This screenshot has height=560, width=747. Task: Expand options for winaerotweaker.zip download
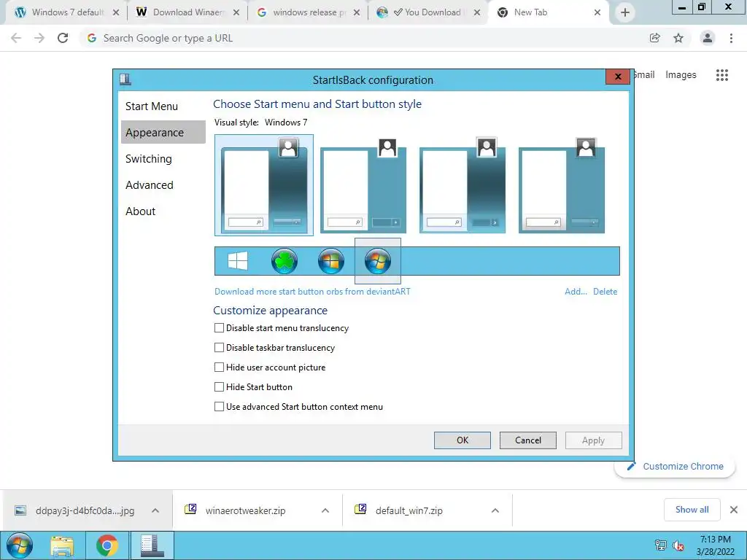(325, 510)
